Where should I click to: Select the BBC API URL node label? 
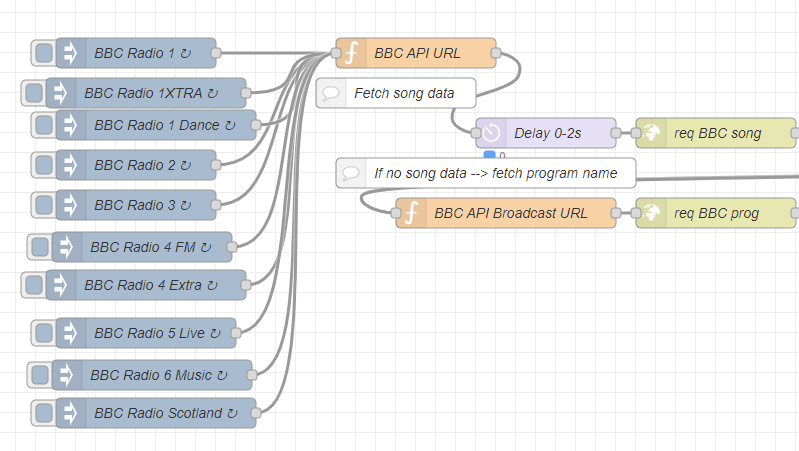tap(417, 53)
